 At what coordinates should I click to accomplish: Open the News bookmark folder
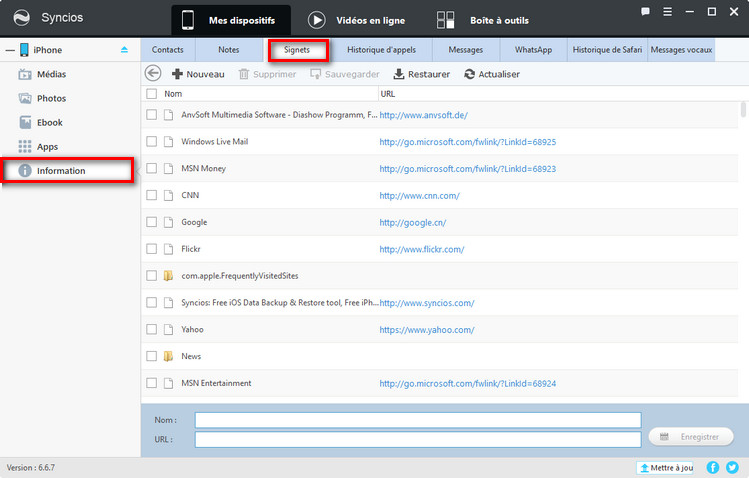tap(190, 356)
